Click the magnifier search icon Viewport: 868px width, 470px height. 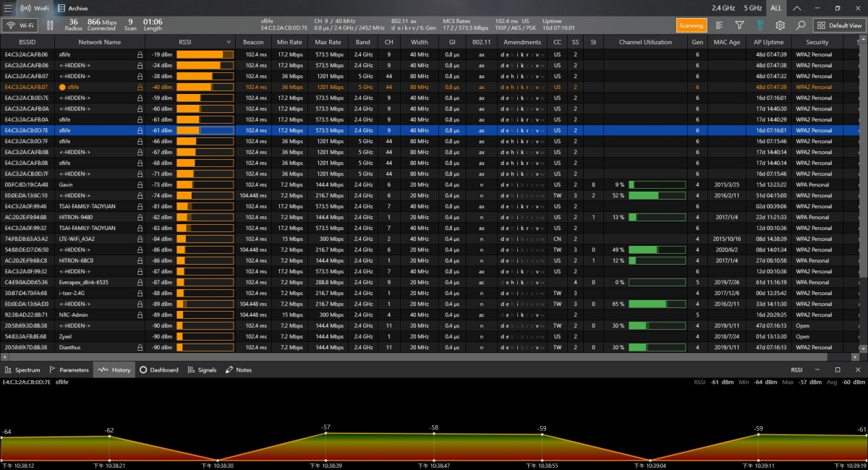coord(801,25)
